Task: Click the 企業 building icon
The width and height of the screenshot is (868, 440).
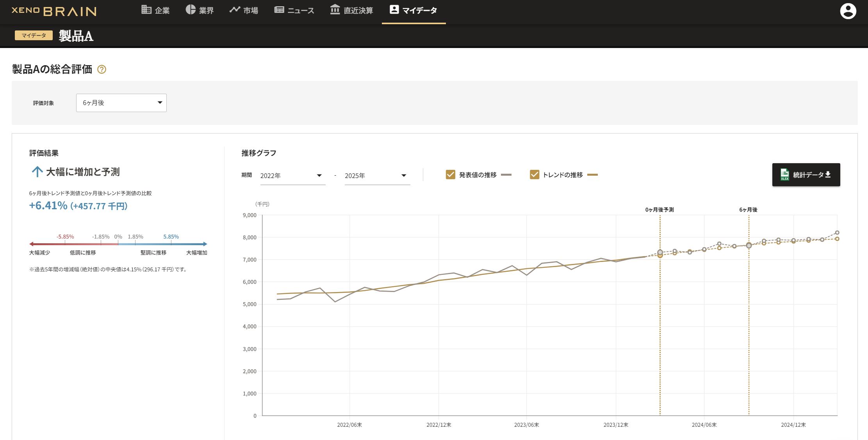Action: pyautogui.click(x=146, y=10)
